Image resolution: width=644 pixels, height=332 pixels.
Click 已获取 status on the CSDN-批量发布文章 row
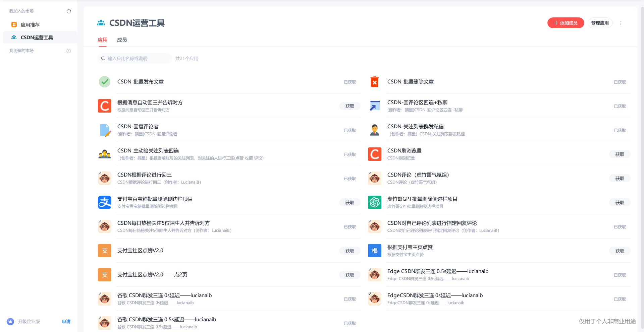coord(350,82)
